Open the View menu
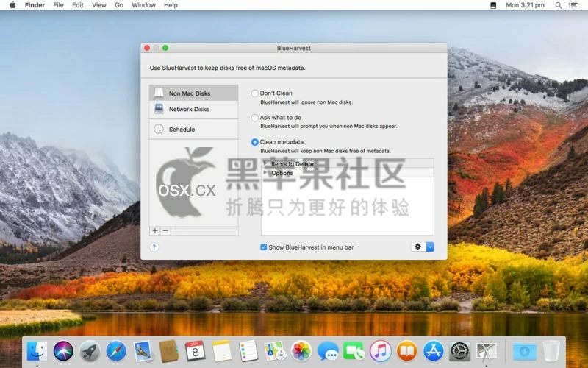The height and width of the screenshot is (368, 588). pyautogui.click(x=99, y=5)
